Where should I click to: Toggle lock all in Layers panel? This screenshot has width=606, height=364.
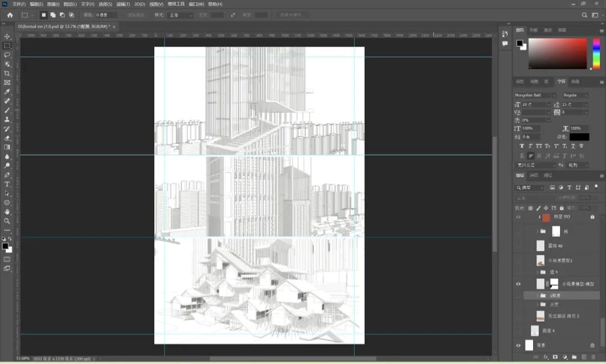[x=562, y=208]
